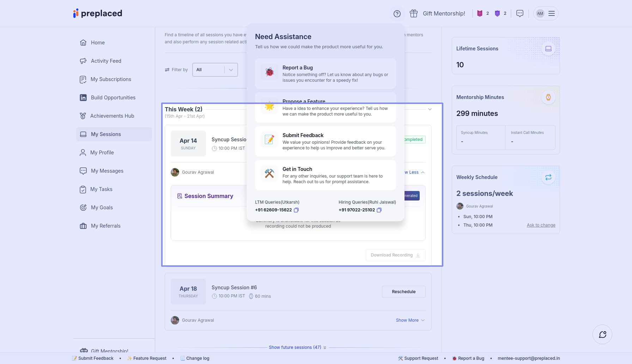The width and height of the screenshot is (632, 364).
Task: Copy the LTM Queries phone number
Action: (296, 210)
